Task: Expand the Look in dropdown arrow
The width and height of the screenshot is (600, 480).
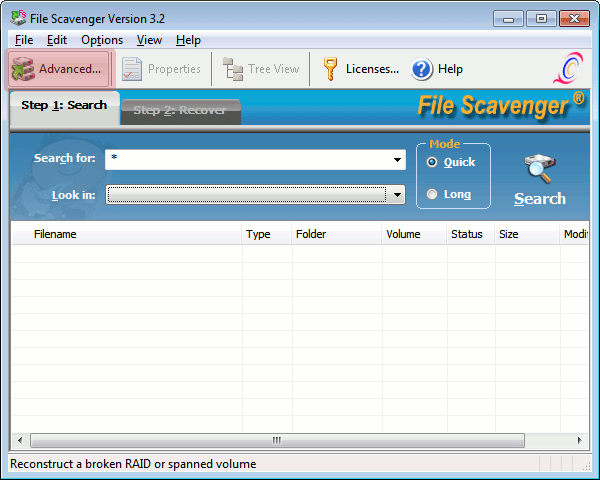Action: click(x=398, y=195)
